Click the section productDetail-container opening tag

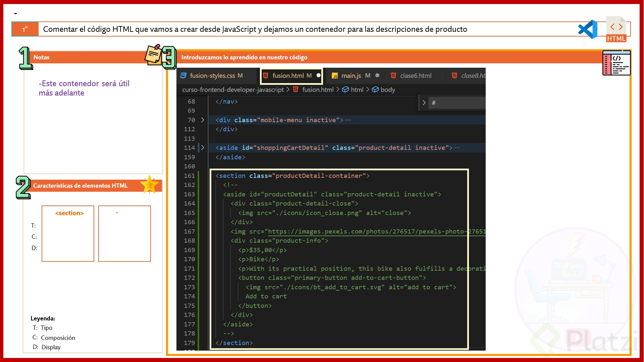click(x=292, y=176)
